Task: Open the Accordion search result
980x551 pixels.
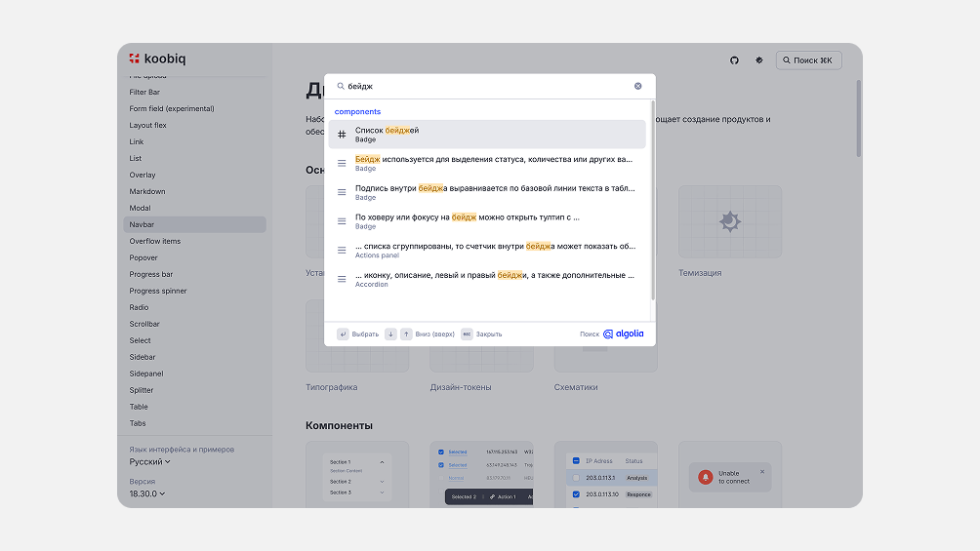Action: click(x=488, y=279)
